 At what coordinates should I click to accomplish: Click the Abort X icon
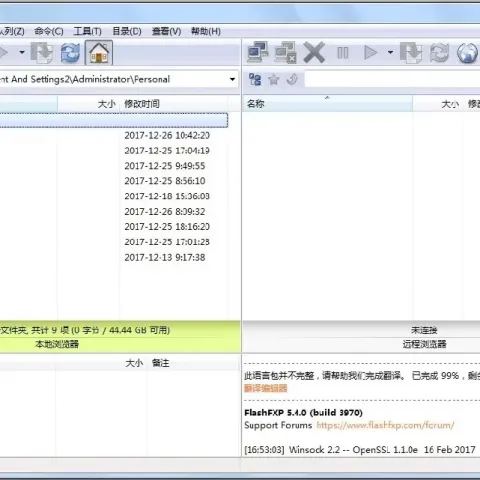[x=314, y=52]
